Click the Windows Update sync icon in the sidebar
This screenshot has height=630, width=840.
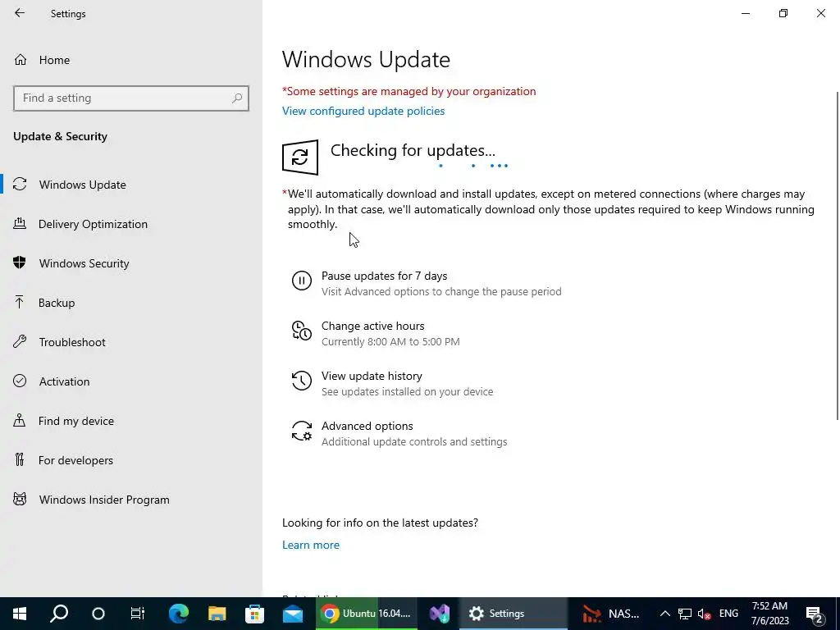pos(20,184)
